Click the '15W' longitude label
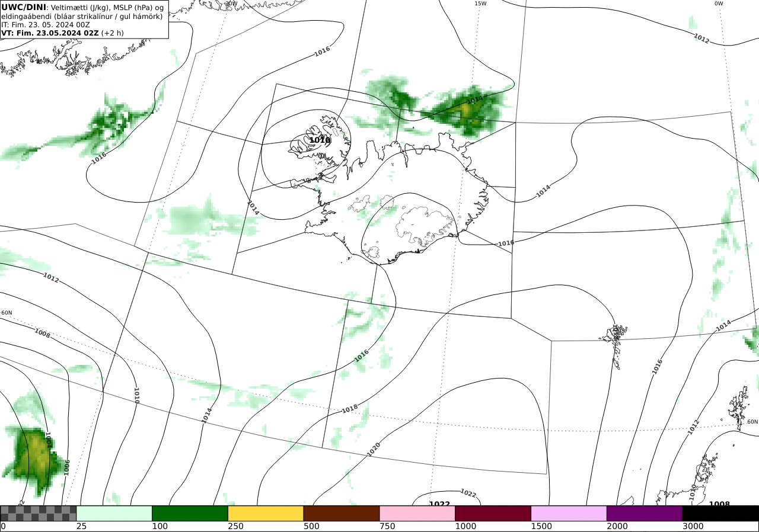The width and height of the screenshot is (759, 532). coord(480,4)
